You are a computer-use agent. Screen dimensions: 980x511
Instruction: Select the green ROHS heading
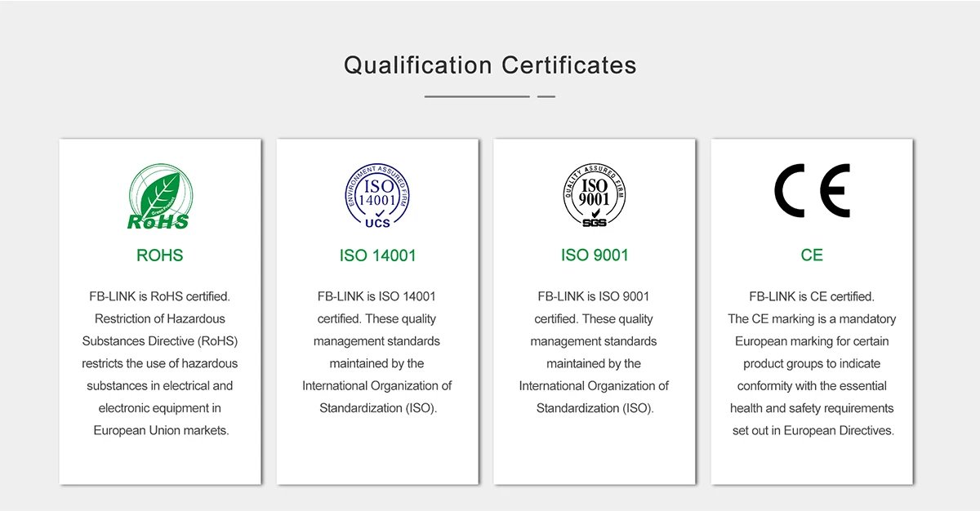pyautogui.click(x=159, y=255)
